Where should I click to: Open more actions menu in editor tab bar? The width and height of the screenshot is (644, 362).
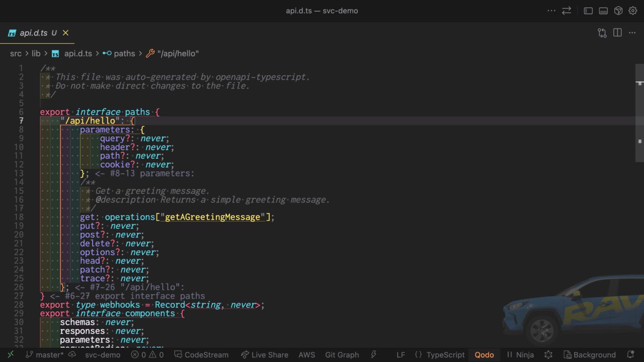coord(632,33)
